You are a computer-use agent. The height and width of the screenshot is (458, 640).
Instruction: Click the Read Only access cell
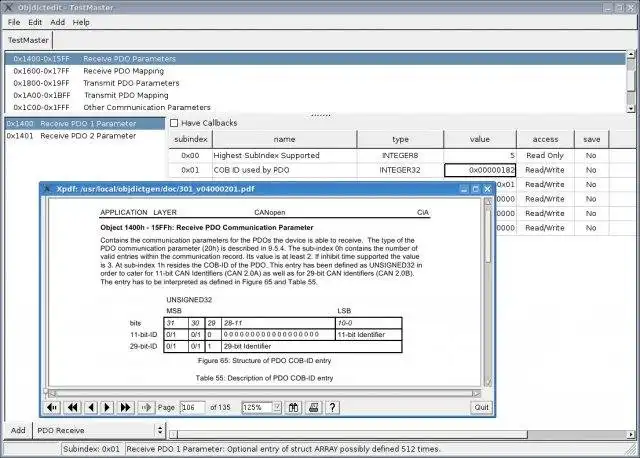click(545, 155)
